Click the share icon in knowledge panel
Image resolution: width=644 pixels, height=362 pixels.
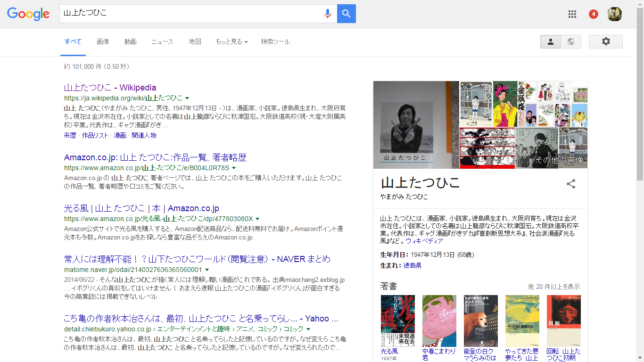click(571, 184)
